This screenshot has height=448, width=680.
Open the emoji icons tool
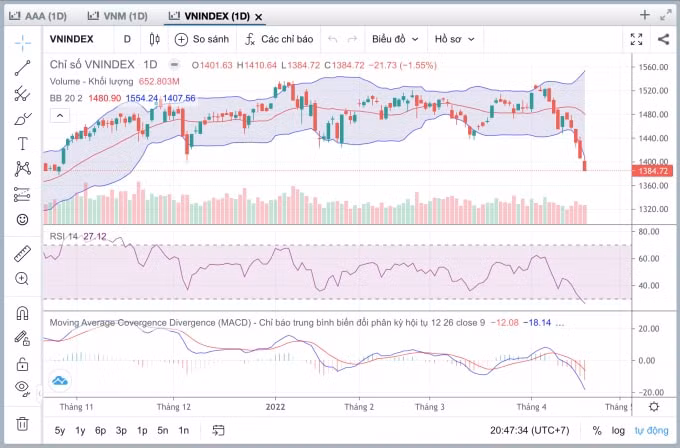[x=23, y=219]
